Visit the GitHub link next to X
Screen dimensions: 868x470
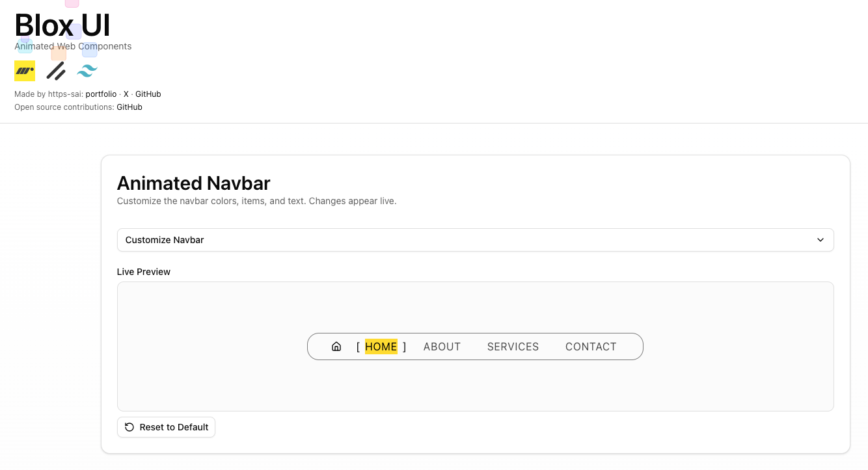pos(148,94)
